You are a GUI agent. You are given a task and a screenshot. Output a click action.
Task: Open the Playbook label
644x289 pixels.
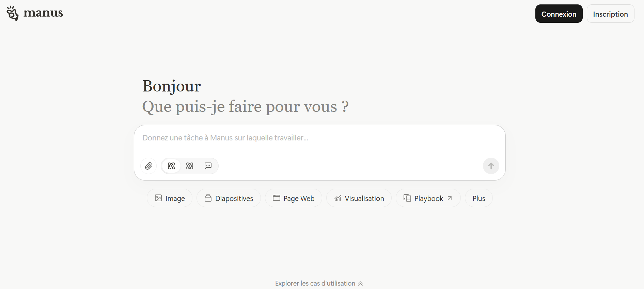tap(428, 199)
